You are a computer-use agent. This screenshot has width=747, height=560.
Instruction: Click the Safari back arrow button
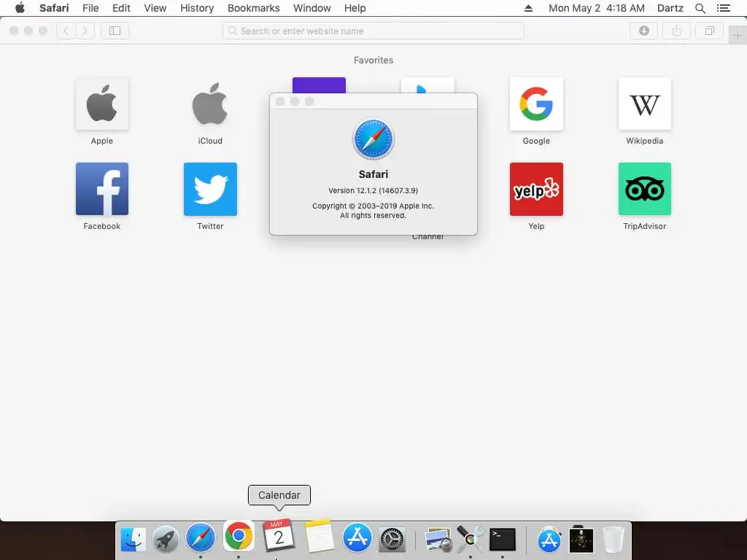coord(66,31)
